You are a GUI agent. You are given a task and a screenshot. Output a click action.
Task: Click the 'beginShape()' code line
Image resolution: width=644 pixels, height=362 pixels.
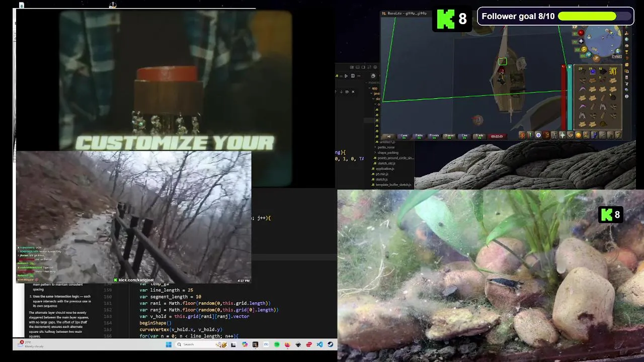click(155, 323)
